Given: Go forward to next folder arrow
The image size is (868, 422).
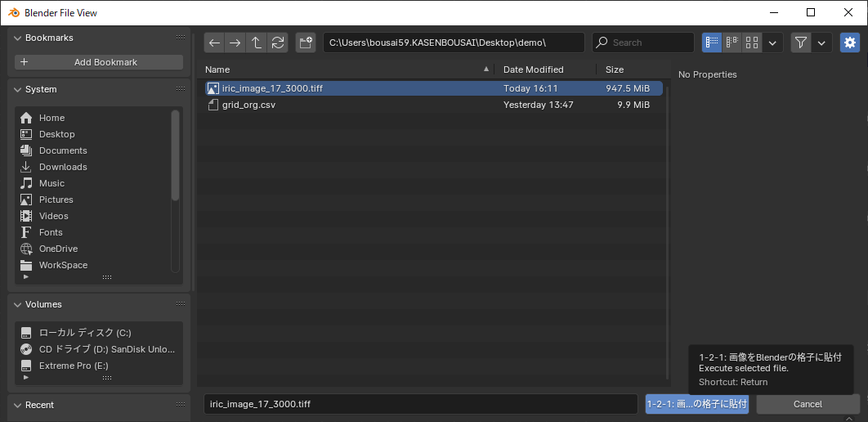Looking at the screenshot, I should click(x=235, y=43).
